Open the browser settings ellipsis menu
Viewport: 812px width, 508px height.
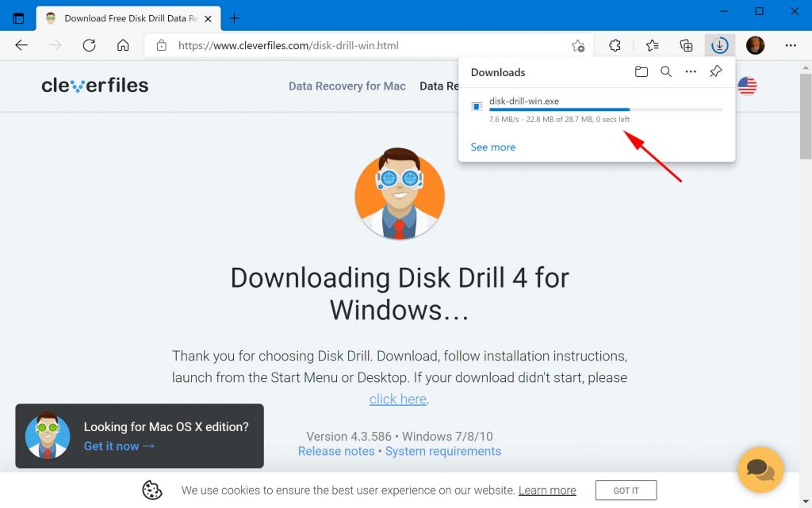(x=791, y=45)
